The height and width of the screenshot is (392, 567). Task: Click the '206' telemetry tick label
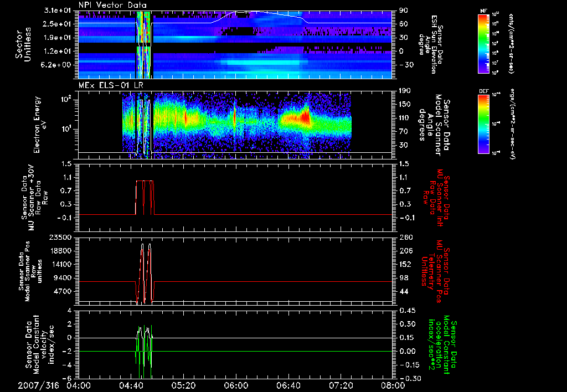[x=405, y=251]
